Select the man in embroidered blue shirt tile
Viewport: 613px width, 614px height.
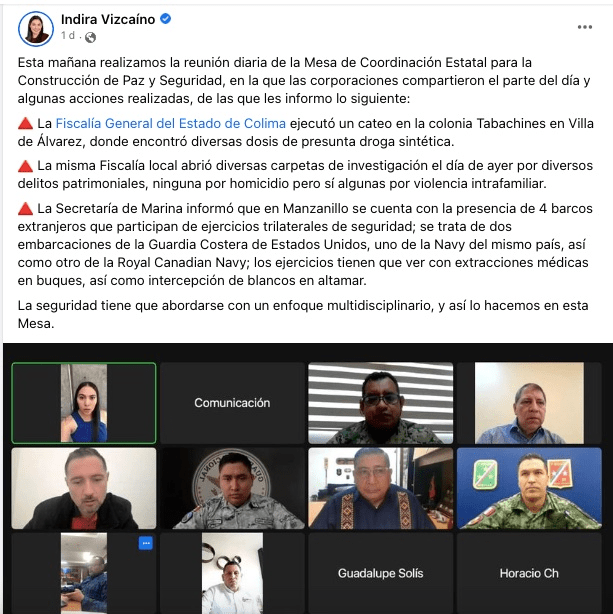[x=380, y=488]
